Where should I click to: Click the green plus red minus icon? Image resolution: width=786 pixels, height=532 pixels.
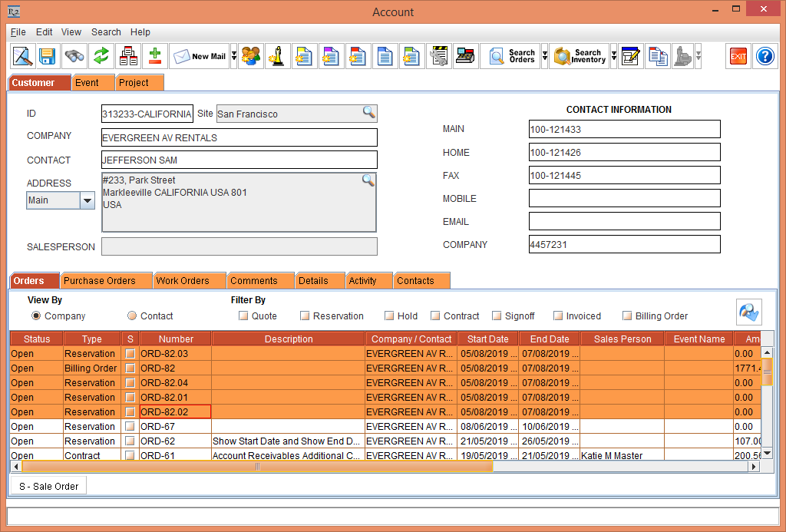pos(155,57)
